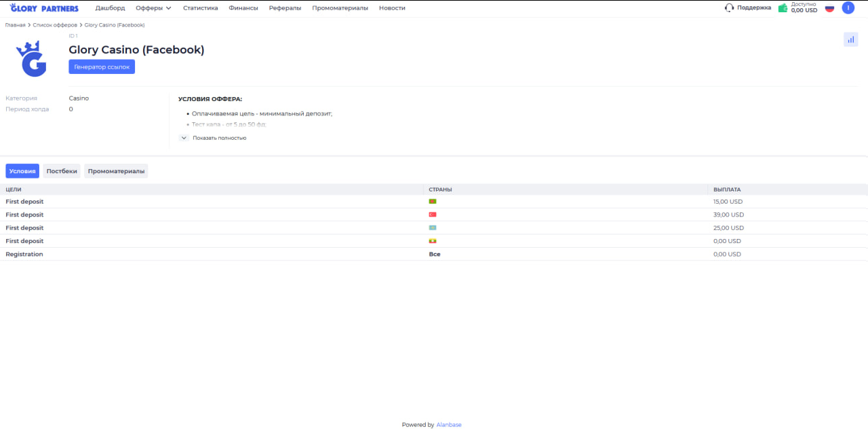The image size is (868, 429).
Task: Select the Промоматериалы tab below the offer
Action: (x=116, y=171)
